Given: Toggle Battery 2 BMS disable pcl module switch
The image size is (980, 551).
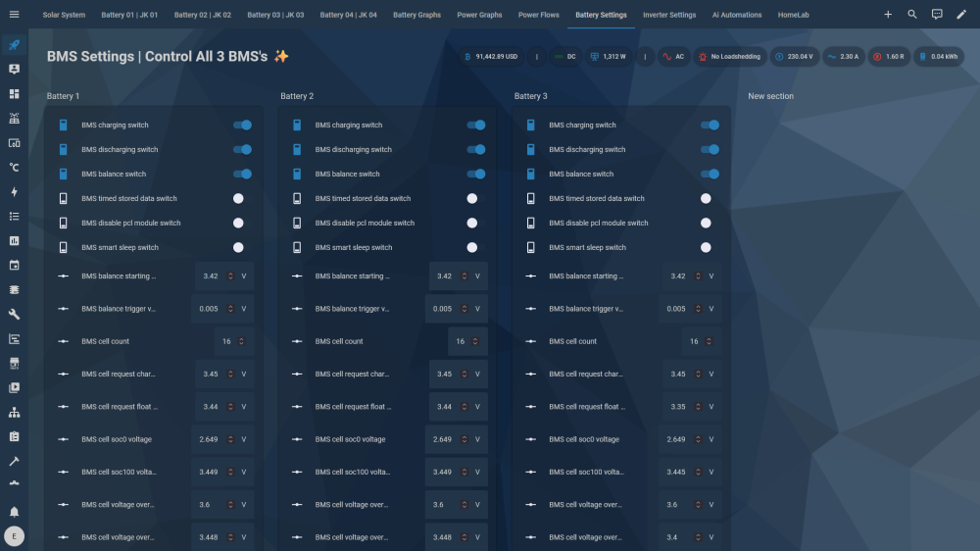Looking at the screenshot, I should [476, 223].
